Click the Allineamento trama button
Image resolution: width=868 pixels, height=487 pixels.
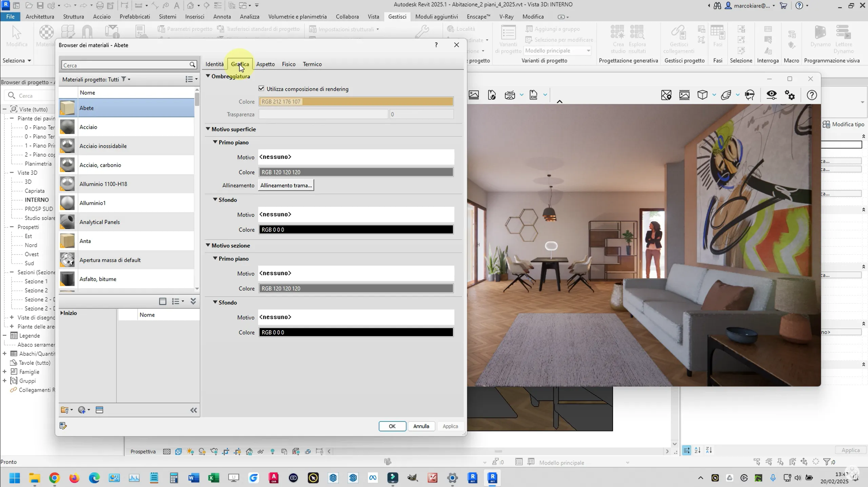(286, 185)
